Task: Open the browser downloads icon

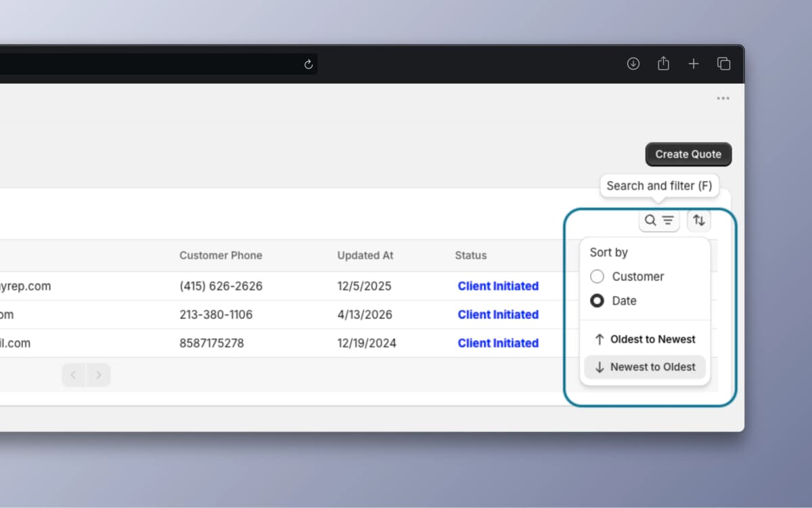Action: click(633, 64)
